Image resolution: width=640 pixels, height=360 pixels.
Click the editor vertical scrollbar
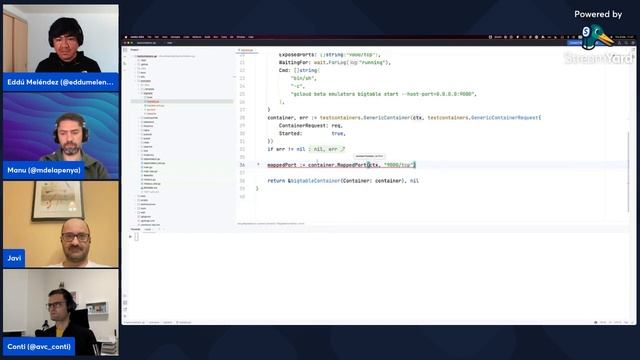click(628, 171)
